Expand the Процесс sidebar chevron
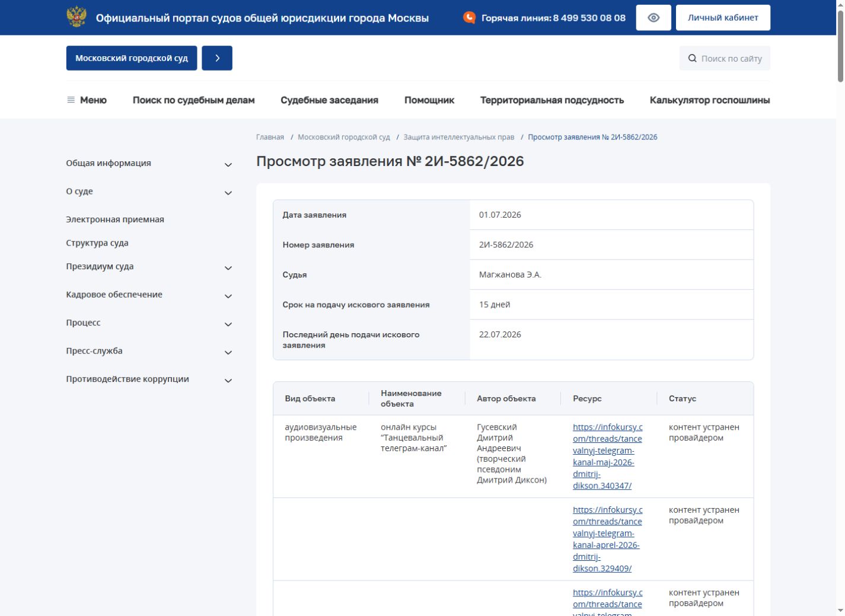This screenshot has width=845, height=616. (x=228, y=324)
